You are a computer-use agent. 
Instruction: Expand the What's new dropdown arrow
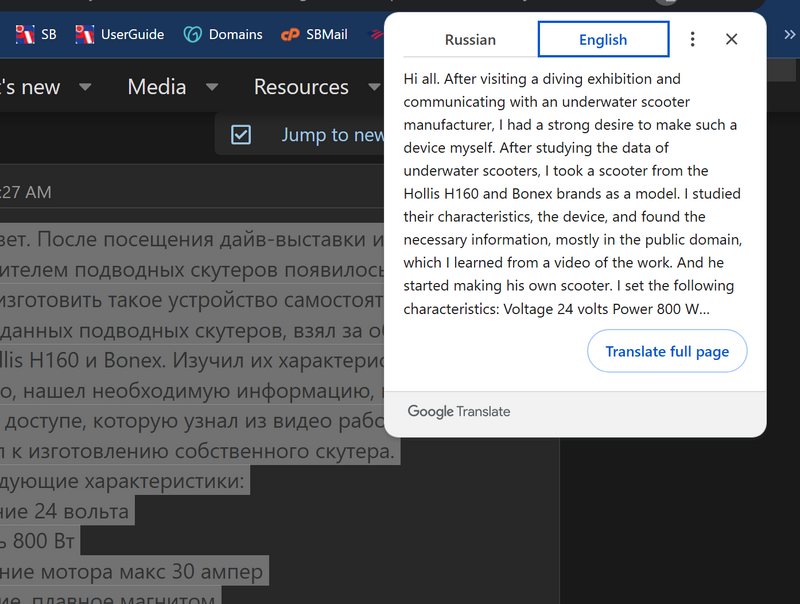pyautogui.click(x=85, y=87)
